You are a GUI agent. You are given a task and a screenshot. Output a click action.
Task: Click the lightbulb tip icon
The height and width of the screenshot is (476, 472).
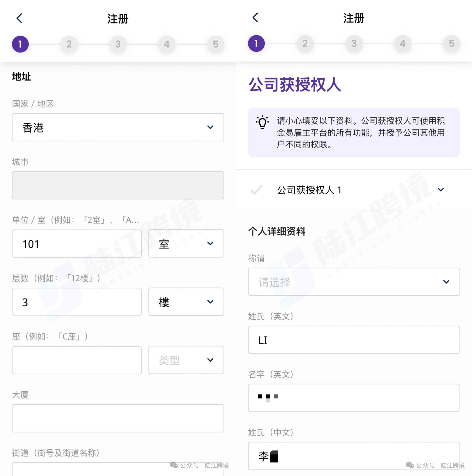tap(262, 122)
